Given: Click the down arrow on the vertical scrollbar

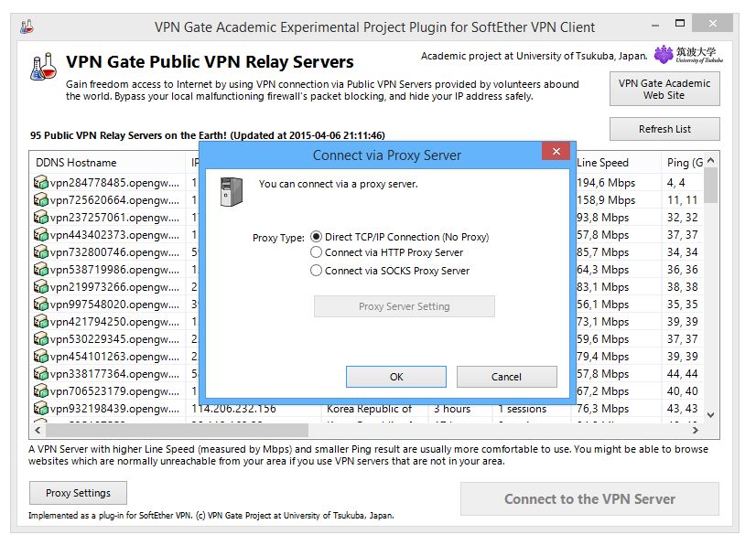Looking at the screenshot, I should 712,414.
